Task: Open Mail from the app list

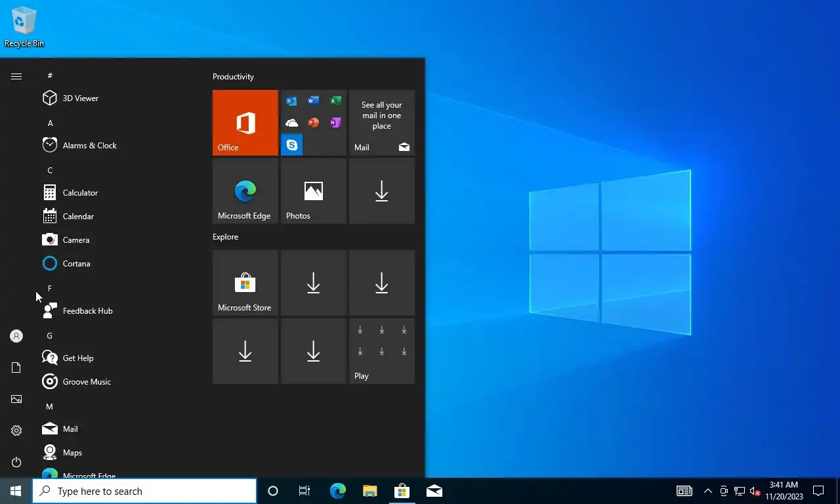Action: click(118, 429)
